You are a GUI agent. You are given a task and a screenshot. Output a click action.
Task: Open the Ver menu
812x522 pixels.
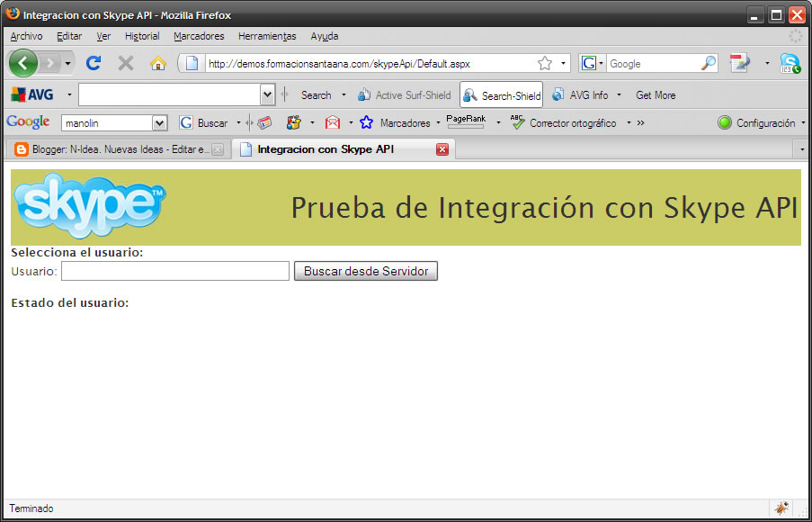(x=103, y=36)
